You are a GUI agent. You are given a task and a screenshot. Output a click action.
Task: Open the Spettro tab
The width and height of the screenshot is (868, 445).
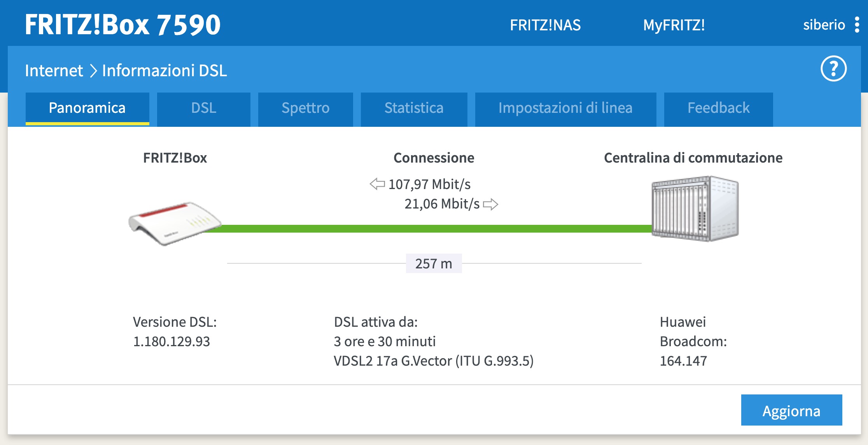(x=305, y=108)
